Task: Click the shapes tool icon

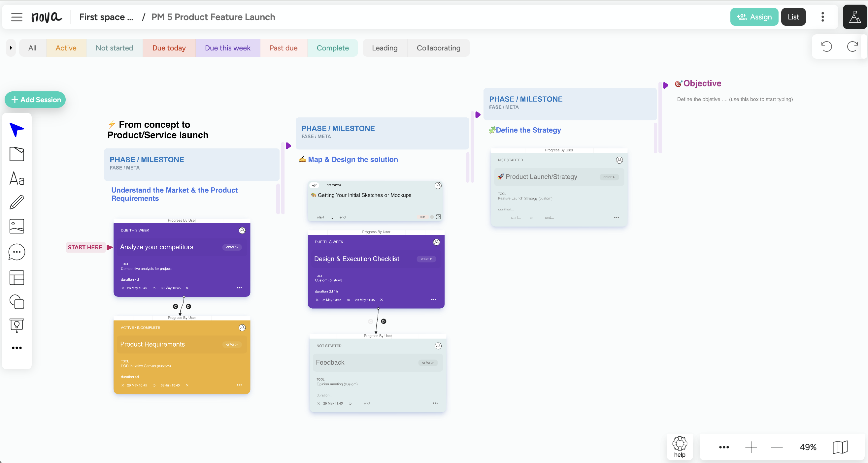Action: 17,302
